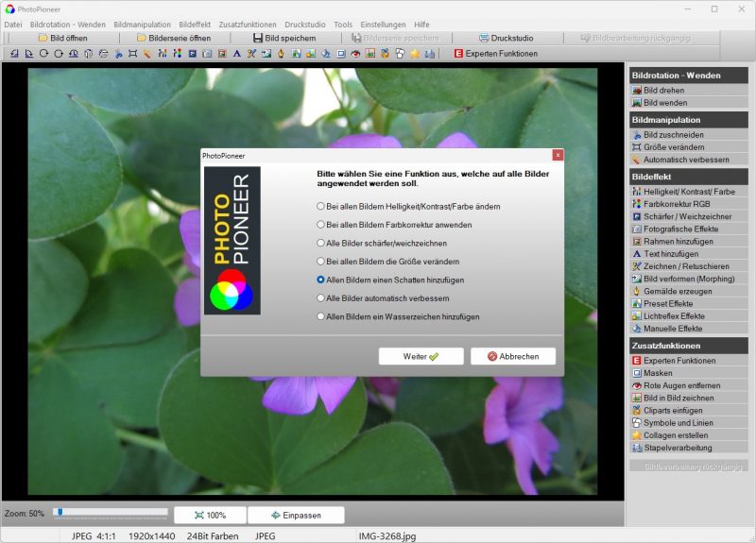Select Bild zuschneiden crop tool
Screen dimensions: 756x543
click(x=671, y=135)
